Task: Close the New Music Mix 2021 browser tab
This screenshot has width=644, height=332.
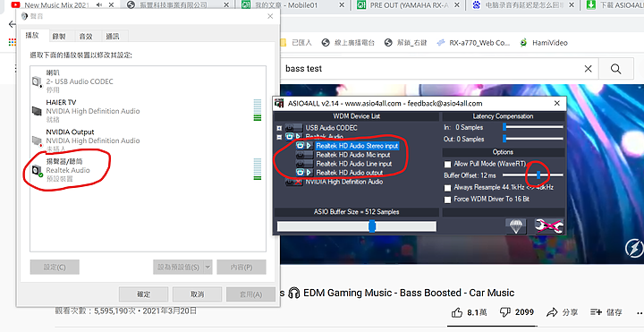Action: tap(111, 5)
